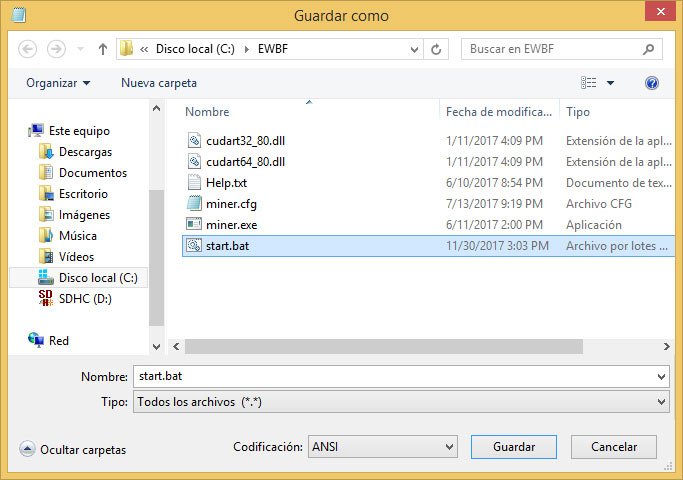Click the Help.txt file name
The image size is (683, 480).
point(226,183)
